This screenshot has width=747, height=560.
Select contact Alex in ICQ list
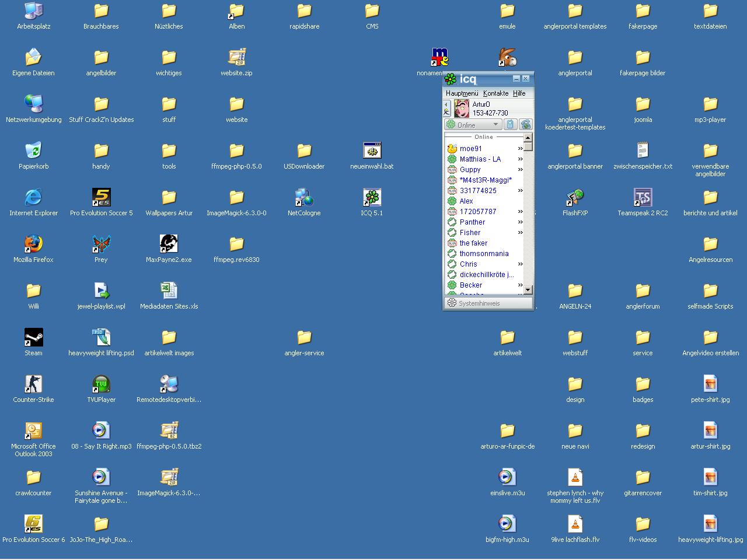466,201
